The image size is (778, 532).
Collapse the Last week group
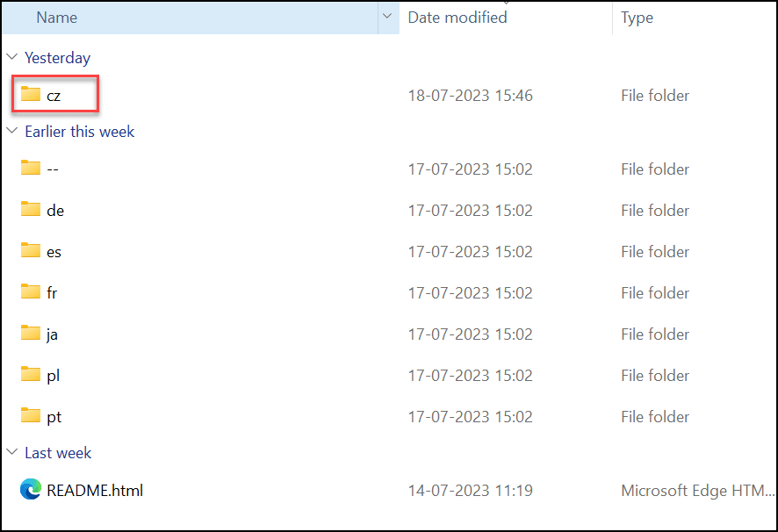click(11, 453)
